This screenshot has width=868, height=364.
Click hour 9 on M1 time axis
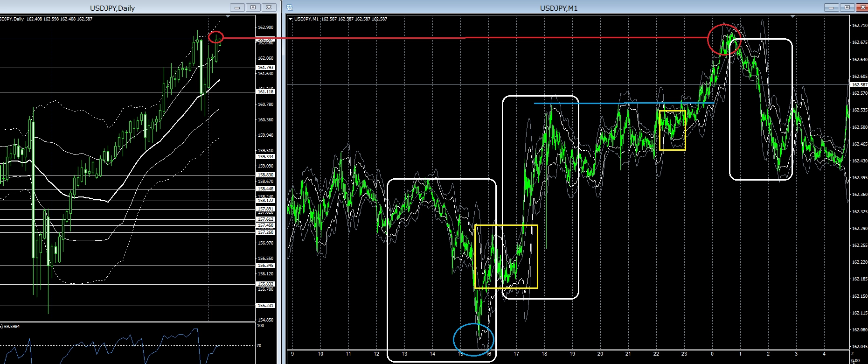pos(292,354)
